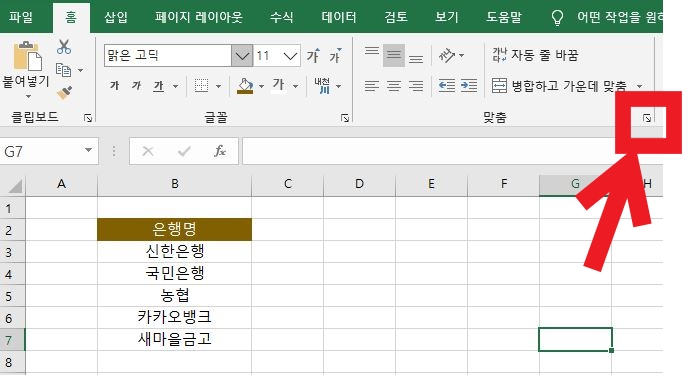Viewport: 683px width, 375px height.
Task: Click the 자동 줄 바꿈 wrap text button
Action: click(x=535, y=55)
